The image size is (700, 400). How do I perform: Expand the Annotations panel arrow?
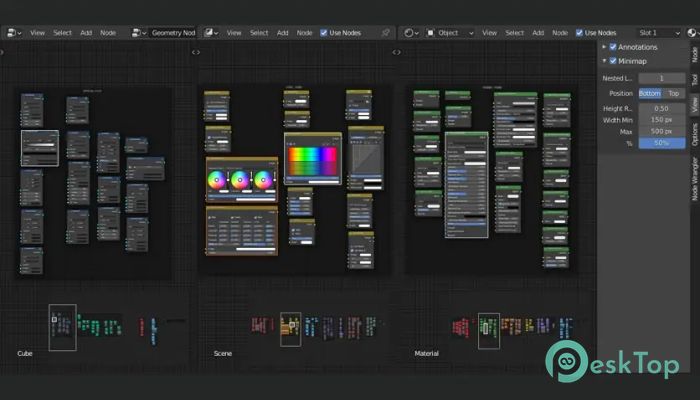click(604, 47)
